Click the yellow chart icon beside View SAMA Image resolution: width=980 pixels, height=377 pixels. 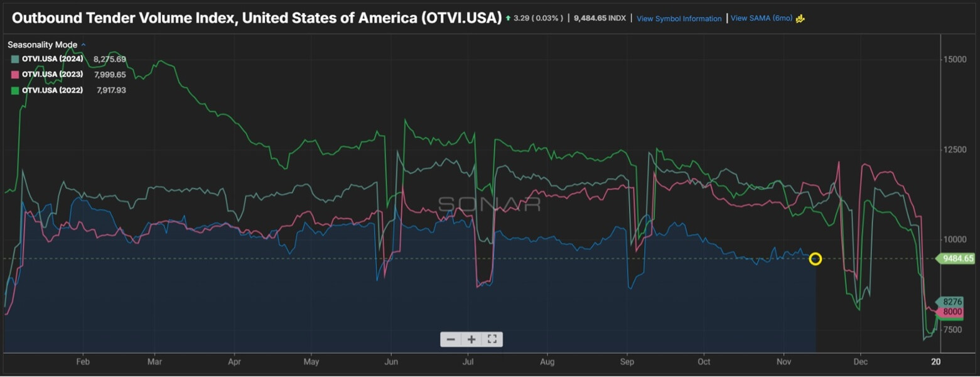coord(799,18)
